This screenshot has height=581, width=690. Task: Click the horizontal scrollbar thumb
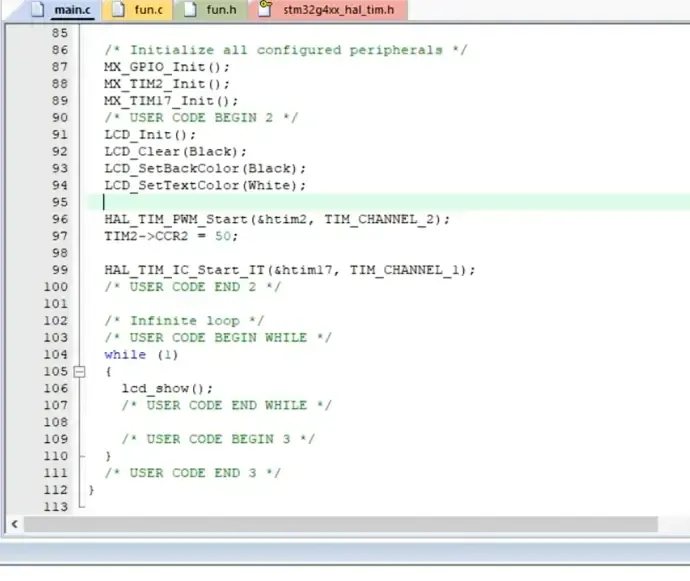[x=340, y=524]
